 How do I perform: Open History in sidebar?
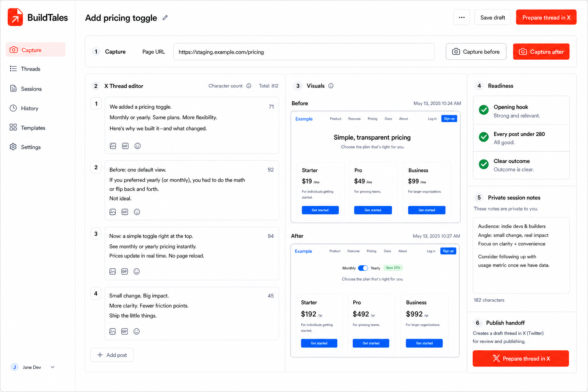[x=36, y=108]
